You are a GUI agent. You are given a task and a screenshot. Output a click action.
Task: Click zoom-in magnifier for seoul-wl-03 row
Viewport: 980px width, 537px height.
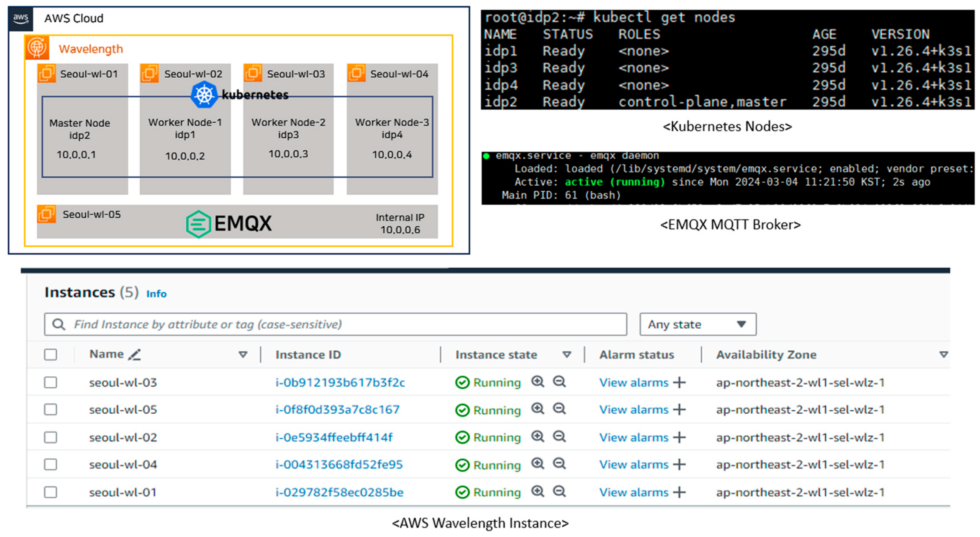pyautogui.click(x=538, y=381)
